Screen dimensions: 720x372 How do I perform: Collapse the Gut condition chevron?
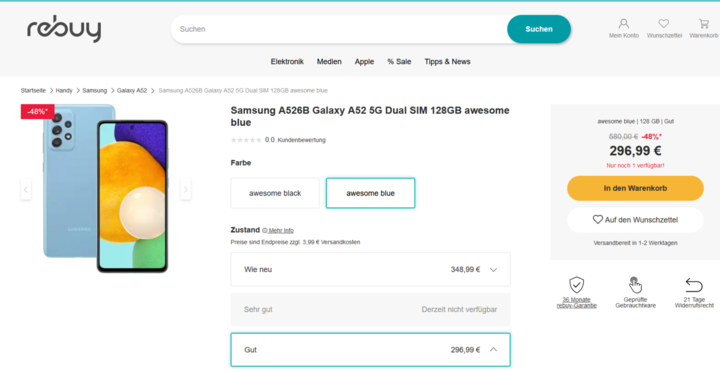(493, 349)
